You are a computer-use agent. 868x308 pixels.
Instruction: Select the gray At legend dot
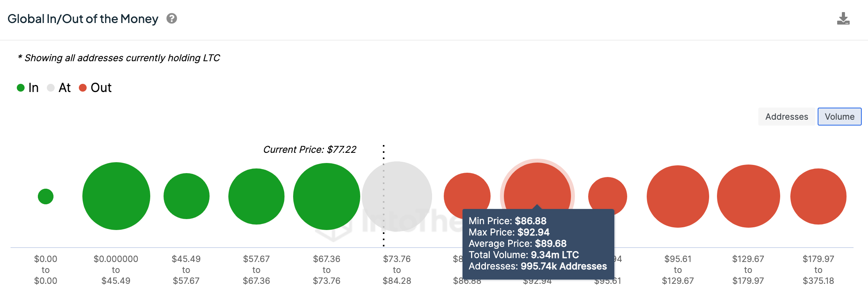(x=50, y=88)
